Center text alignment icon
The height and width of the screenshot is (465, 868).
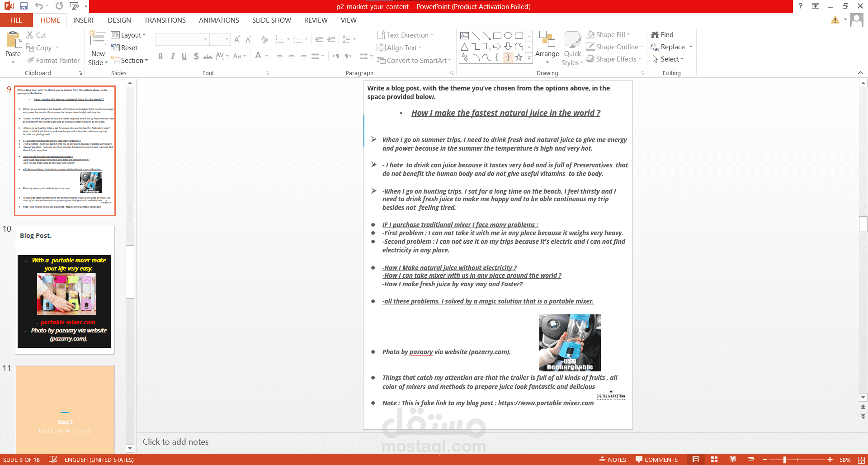(x=292, y=56)
